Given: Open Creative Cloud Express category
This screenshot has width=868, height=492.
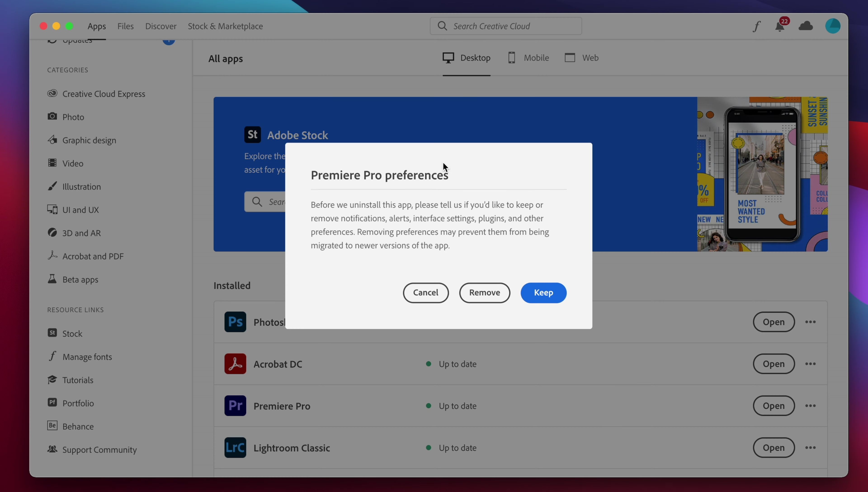Looking at the screenshot, I should tap(96, 94).
